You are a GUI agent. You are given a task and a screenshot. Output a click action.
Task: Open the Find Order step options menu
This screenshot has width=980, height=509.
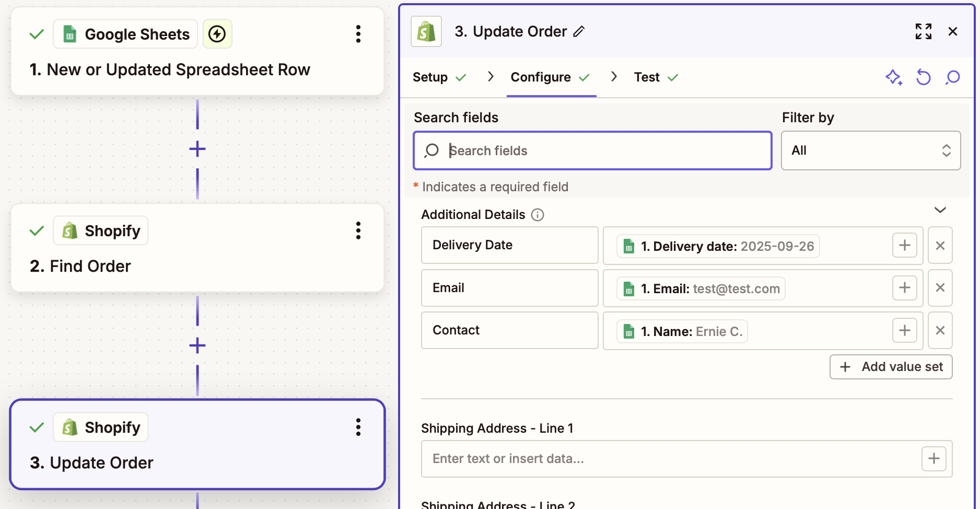(358, 230)
